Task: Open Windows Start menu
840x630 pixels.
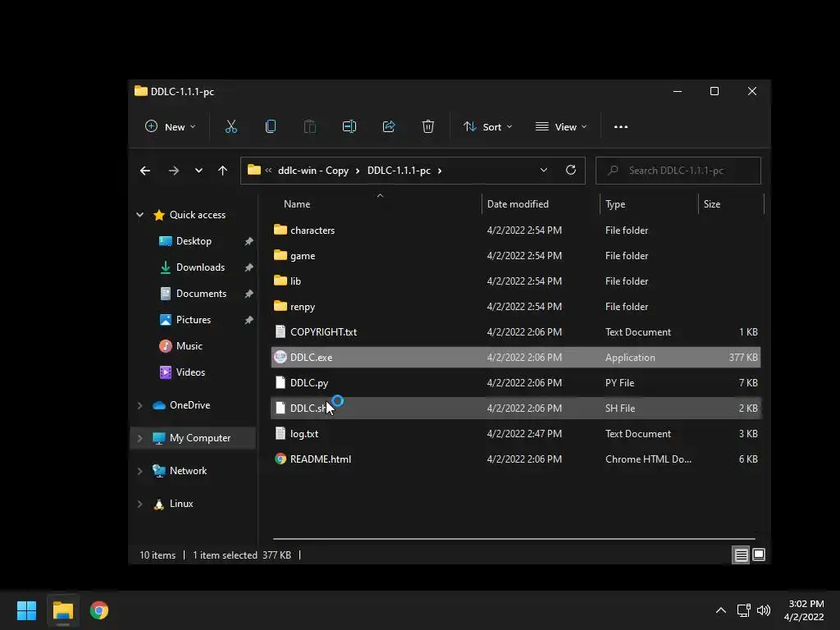Action: (x=26, y=610)
